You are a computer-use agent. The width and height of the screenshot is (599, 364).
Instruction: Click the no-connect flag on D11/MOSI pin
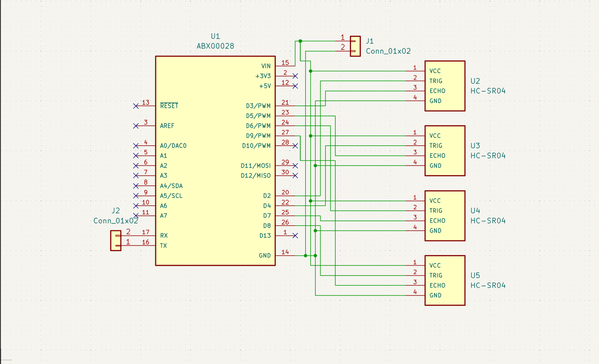pyautogui.click(x=295, y=166)
